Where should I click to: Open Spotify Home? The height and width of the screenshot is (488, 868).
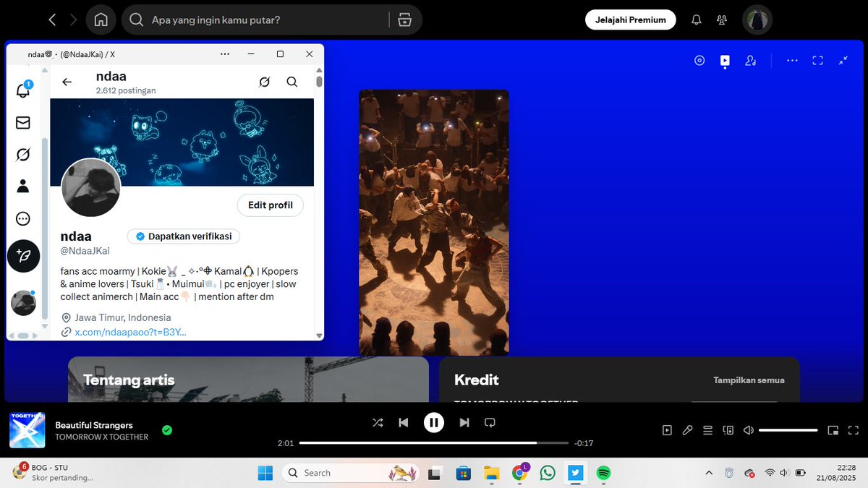coord(101,20)
